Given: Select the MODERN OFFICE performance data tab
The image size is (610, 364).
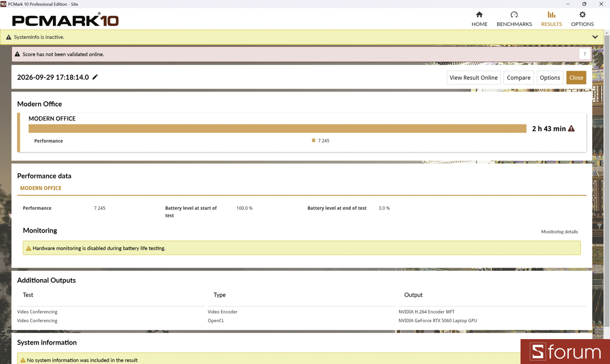Looking at the screenshot, I should tap(41, 188).
